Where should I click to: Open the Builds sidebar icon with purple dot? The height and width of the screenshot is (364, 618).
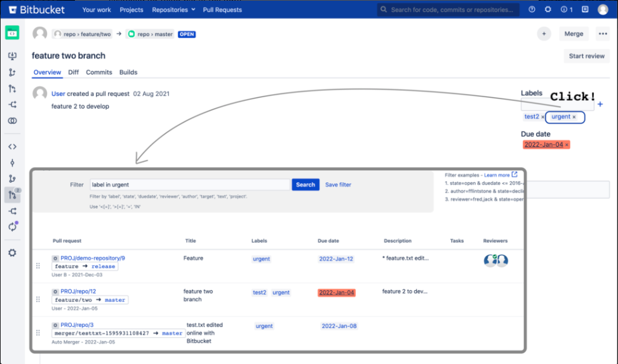12,227
